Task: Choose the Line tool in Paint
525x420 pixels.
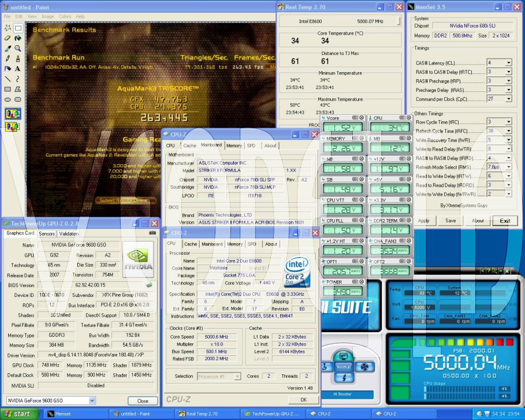Action: (8, 79)
